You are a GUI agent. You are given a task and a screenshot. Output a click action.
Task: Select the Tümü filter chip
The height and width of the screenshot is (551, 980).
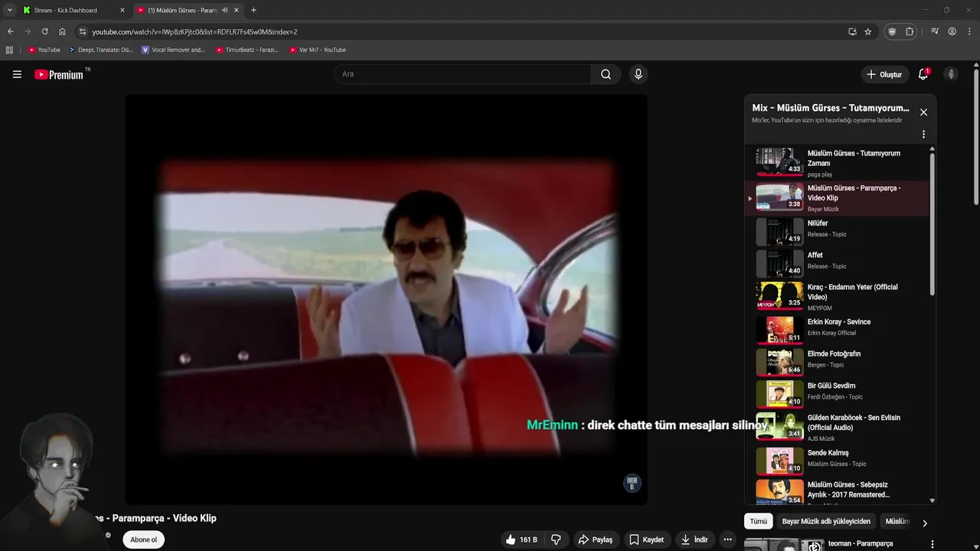(x=758, y=521)
